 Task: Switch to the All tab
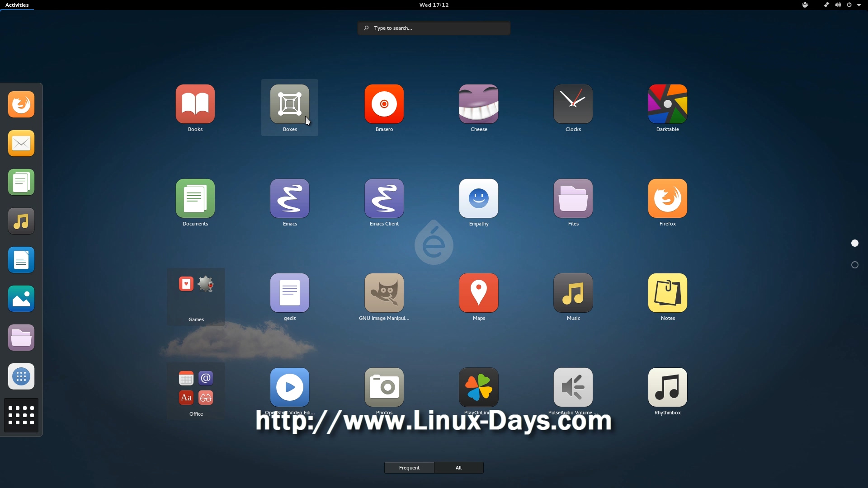[x=459, y=468]
